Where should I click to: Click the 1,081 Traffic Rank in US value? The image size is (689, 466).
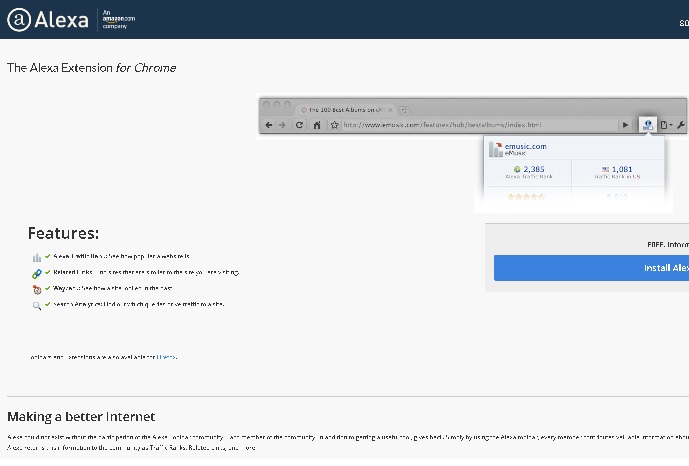point(622,169)
